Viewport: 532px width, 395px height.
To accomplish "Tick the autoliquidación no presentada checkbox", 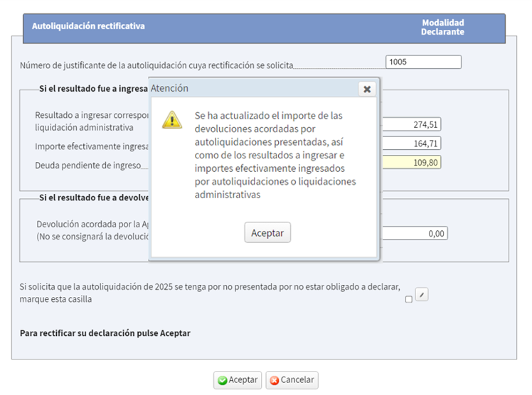I will point(408,300).
